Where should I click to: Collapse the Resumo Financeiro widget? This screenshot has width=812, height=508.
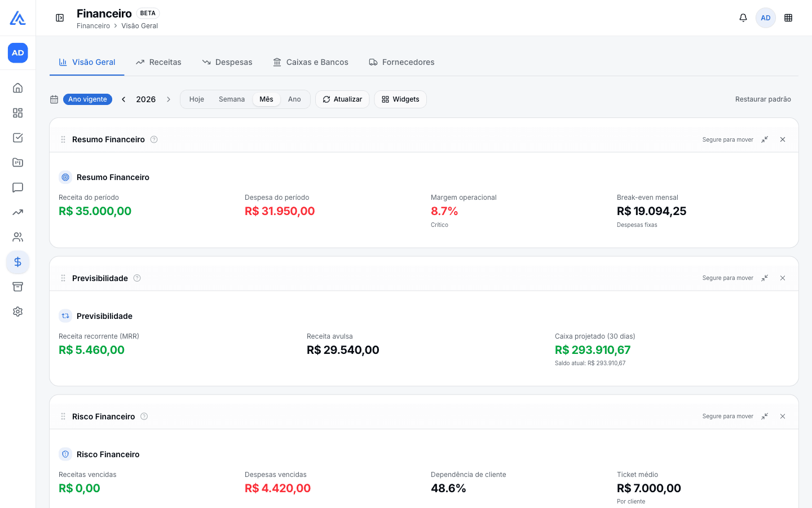tap(765, 139)
